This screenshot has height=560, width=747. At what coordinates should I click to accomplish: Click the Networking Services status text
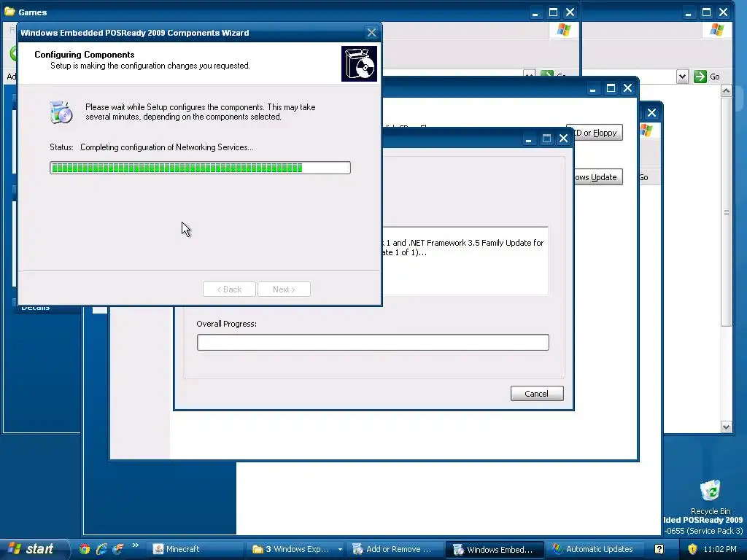tap(167, 147)
